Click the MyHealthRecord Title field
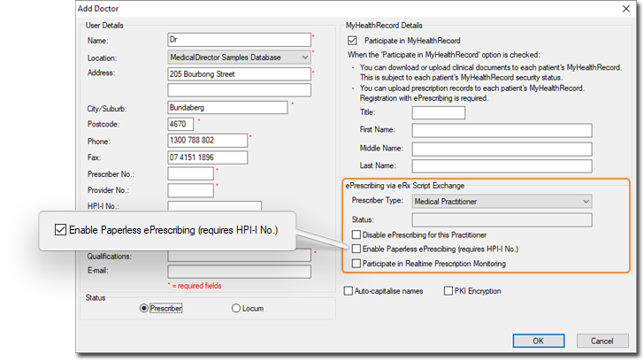Image resolution: width=644 pixels, height=361 pixels. tap(438, 112)
